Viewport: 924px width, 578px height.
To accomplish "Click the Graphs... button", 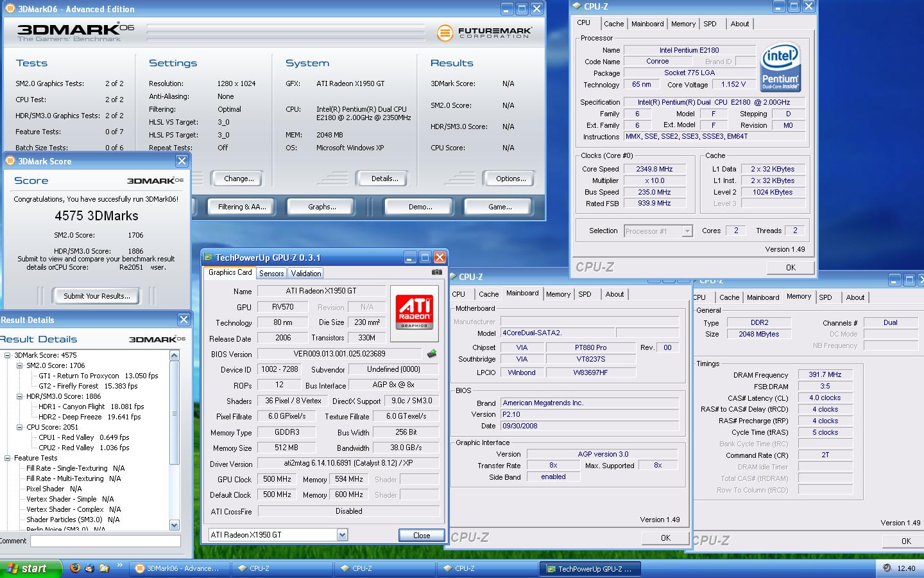I will pos(321,207).
